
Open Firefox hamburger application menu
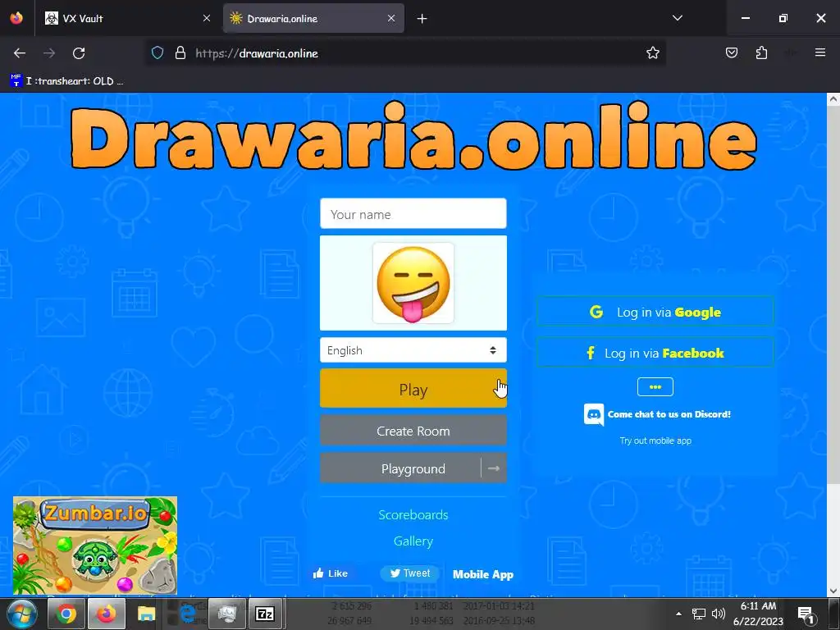pyautogui.click(x=820, y=52)
